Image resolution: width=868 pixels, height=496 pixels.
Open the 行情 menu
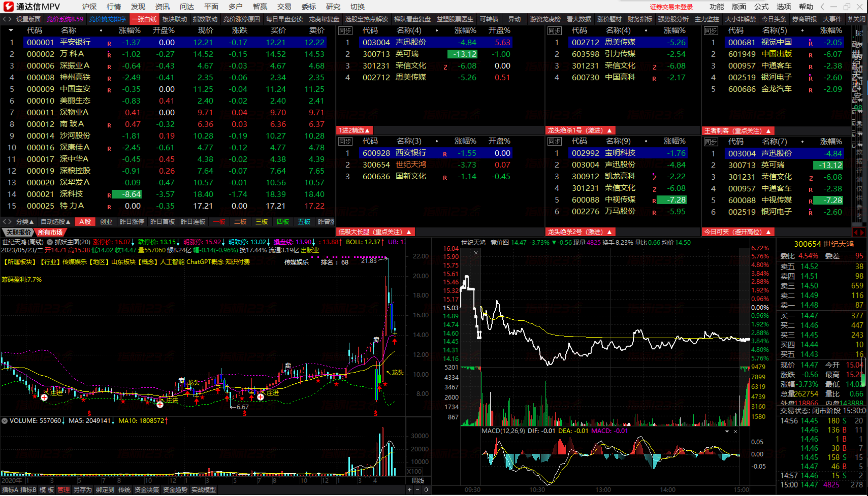pos(113,6)
